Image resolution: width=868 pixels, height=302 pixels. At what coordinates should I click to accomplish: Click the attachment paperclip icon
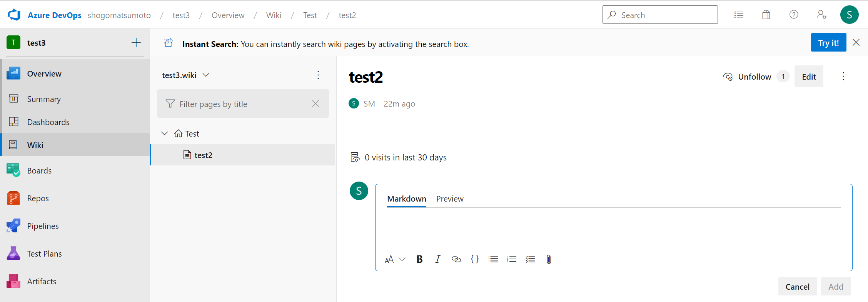tap(549, 259)
